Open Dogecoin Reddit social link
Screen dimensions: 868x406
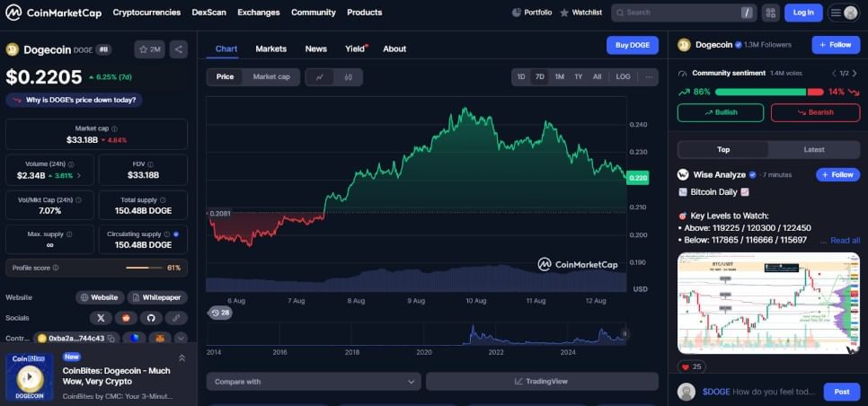126,318
